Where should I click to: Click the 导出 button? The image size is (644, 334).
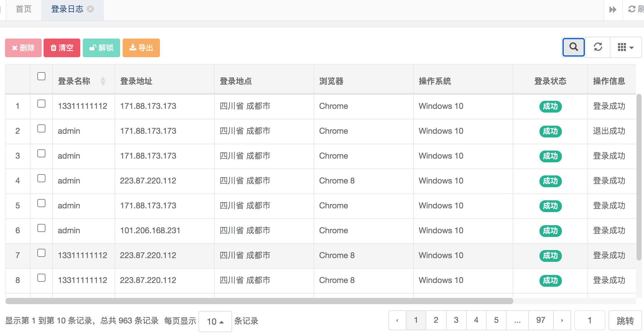[x=141, y=48]
